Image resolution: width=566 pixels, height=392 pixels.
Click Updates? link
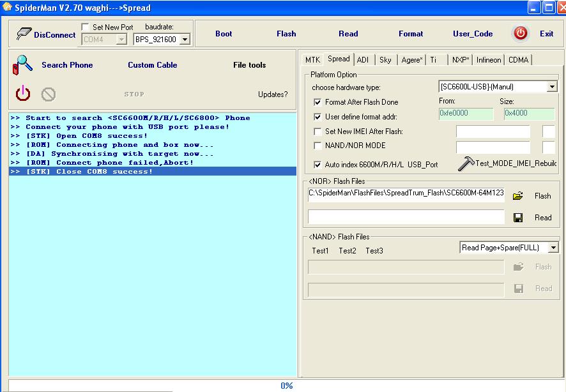coord(273,94)
